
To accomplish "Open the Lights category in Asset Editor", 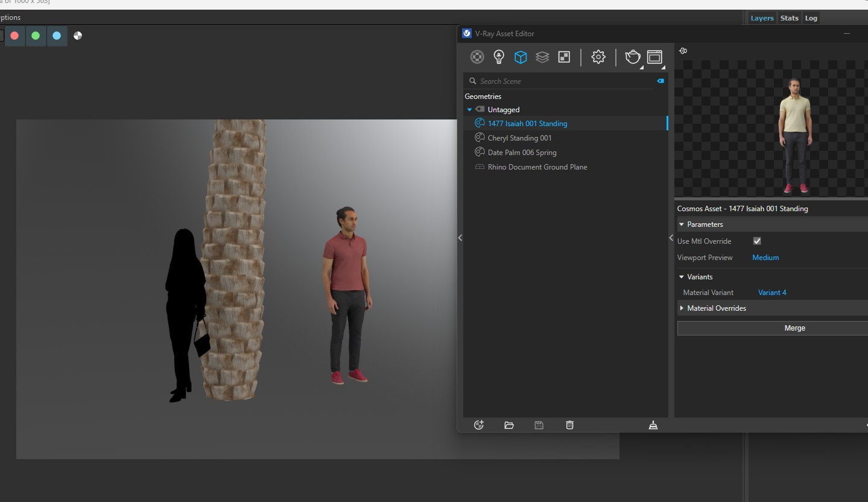I will (x=499, y=57).
